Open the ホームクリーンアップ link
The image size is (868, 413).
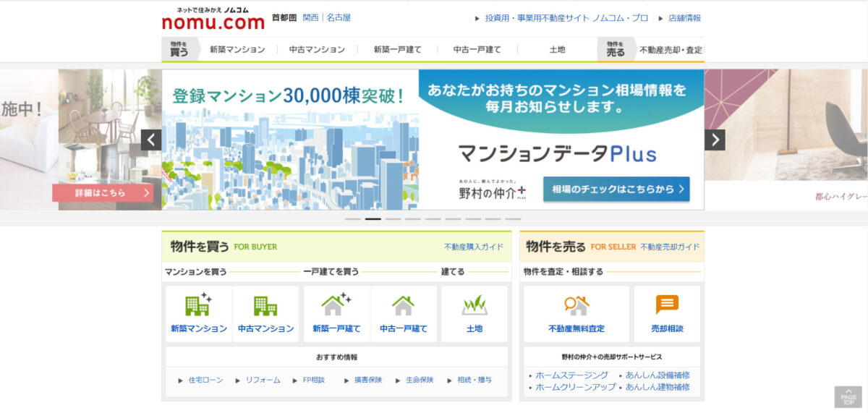click(x=576, y=387)
